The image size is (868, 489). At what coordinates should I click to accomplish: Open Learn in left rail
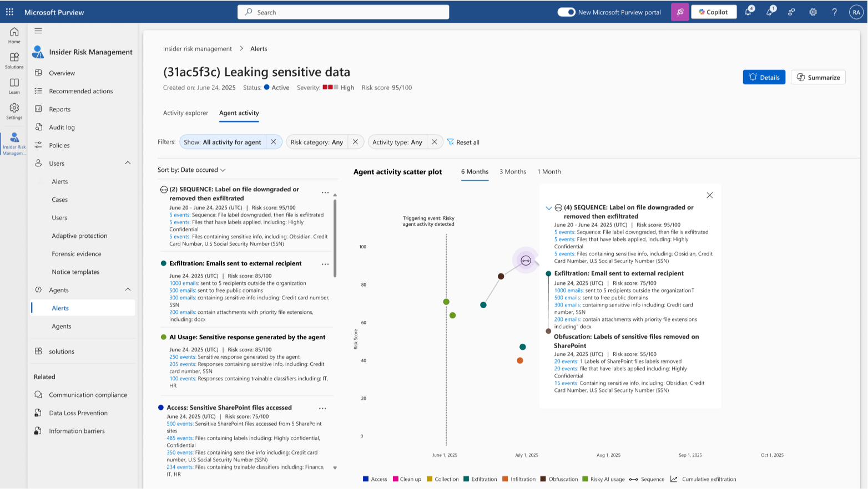[14, 86]
